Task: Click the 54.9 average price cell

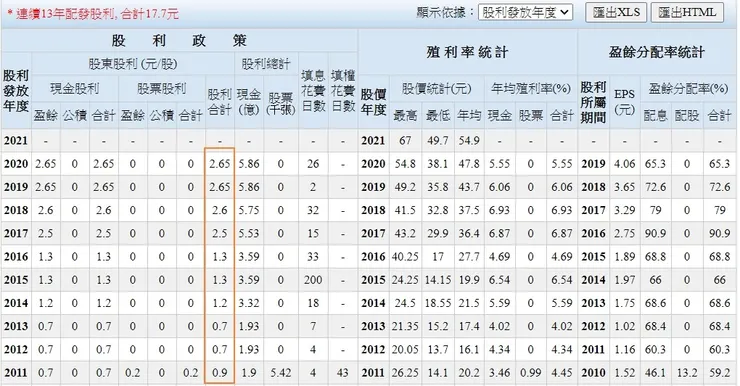Action: click(469, 141)
